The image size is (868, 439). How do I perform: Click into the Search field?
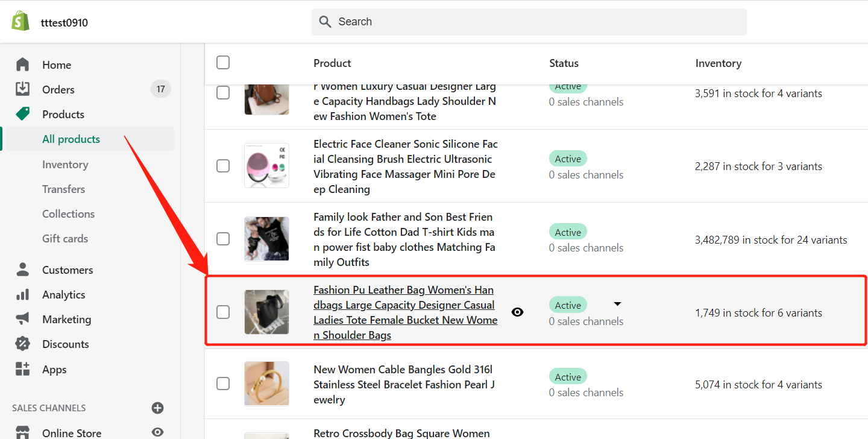[529, 22]
